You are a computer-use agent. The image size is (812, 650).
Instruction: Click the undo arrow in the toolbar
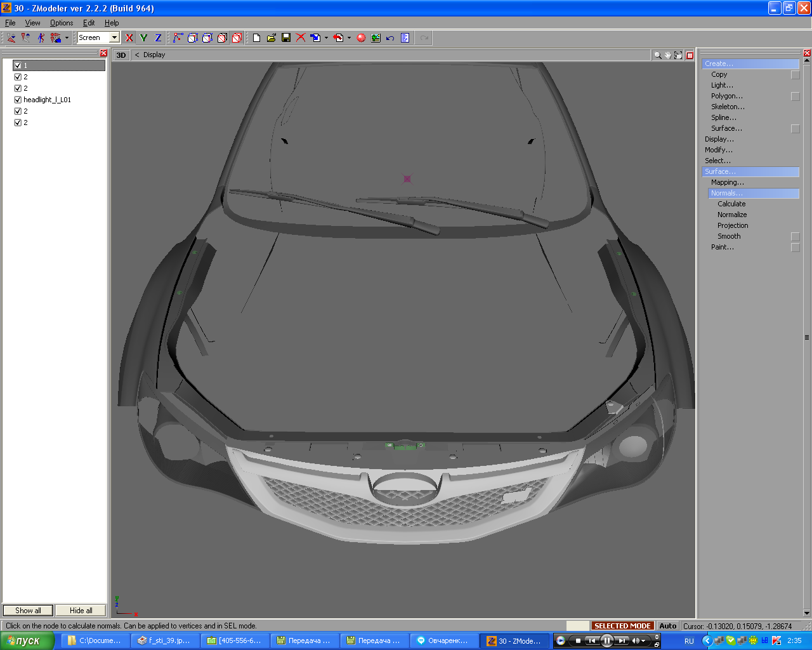pos(390,38)
